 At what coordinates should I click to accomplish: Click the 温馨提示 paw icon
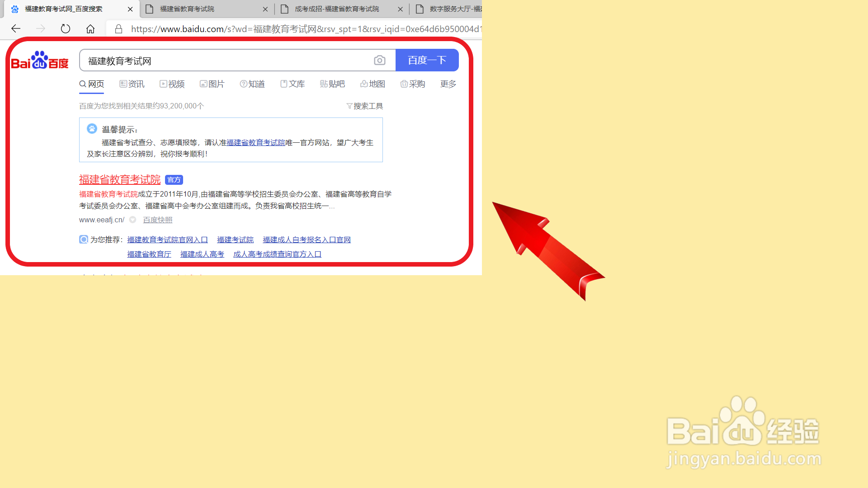(x=92, y=129)
